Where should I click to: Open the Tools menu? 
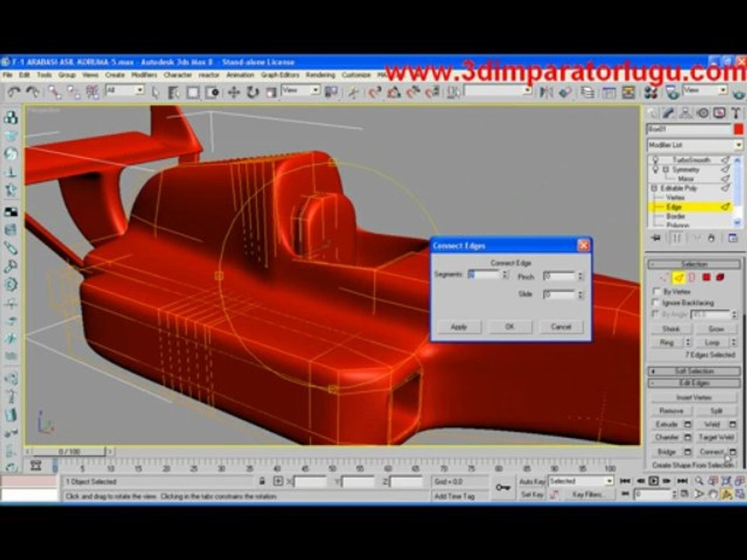pyautogui.click(x=44, y=75)
